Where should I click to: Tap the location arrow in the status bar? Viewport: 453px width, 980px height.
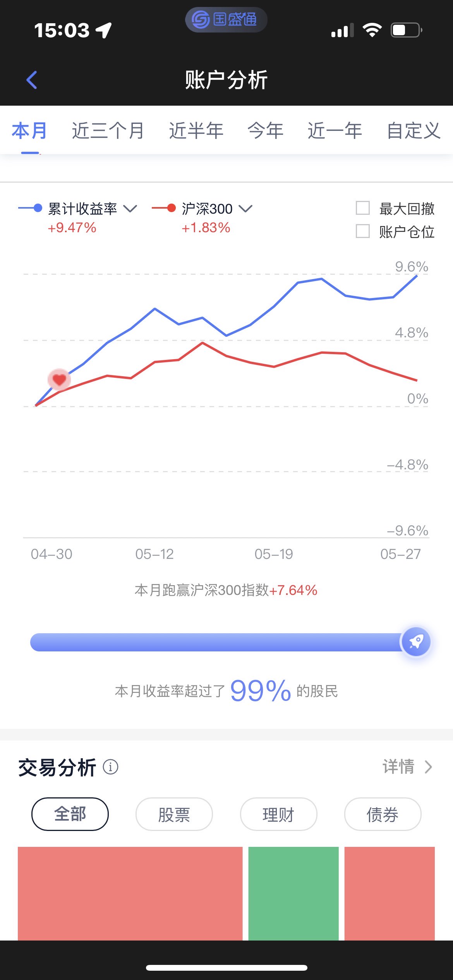tap(104, 30)
